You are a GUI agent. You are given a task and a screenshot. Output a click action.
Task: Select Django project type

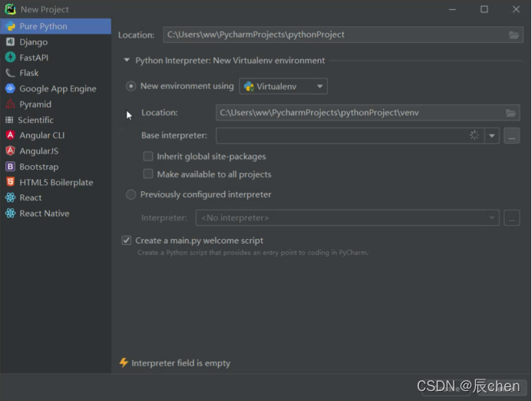click(x=55, y=41)
